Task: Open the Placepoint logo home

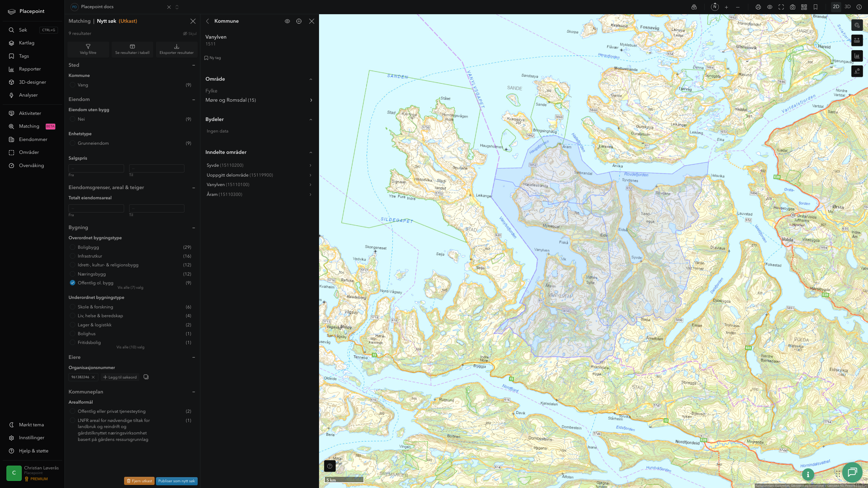Action: pos(26,11)
